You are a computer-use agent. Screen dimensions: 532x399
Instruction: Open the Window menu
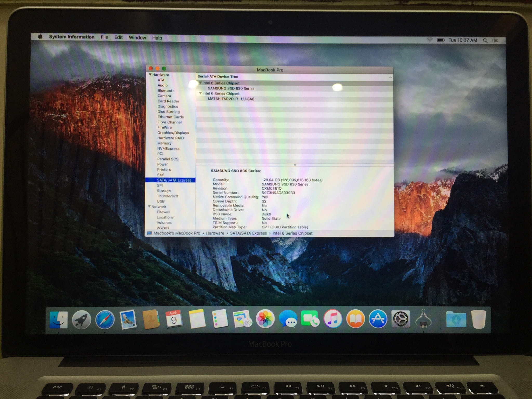pos(137,38)
